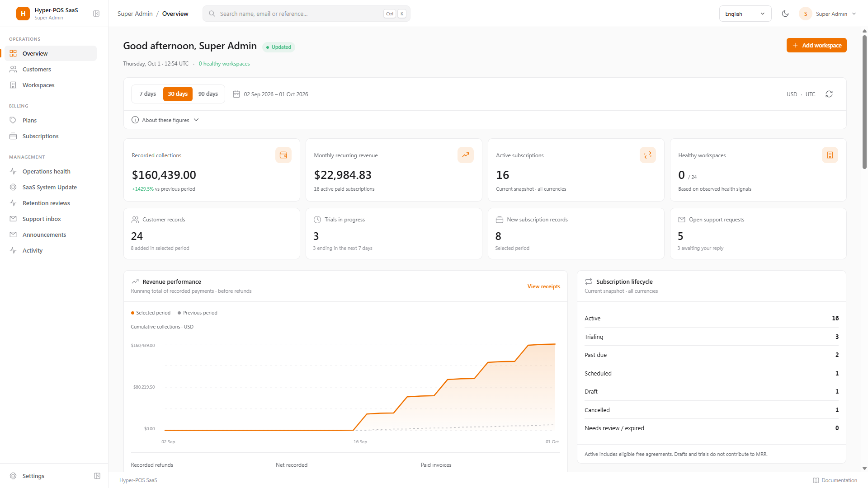Open the Support inbox
This screenshot has height=488, width=868.
click(51, 219)
